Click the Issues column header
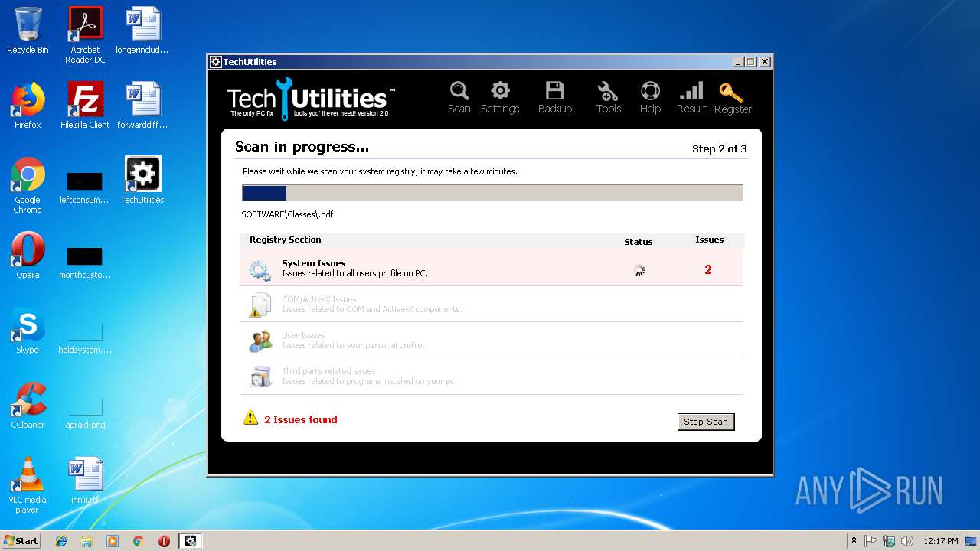This screenshot has height=551, width=980. click(x=710, y=240)
